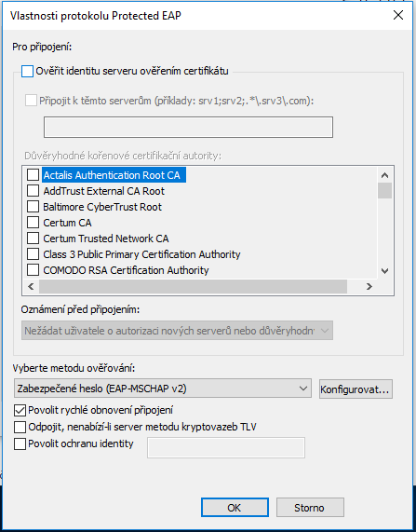This screenshot has width=416, height=532.
Task: Check Certum CA checkbox
Action: click(33, 223)
